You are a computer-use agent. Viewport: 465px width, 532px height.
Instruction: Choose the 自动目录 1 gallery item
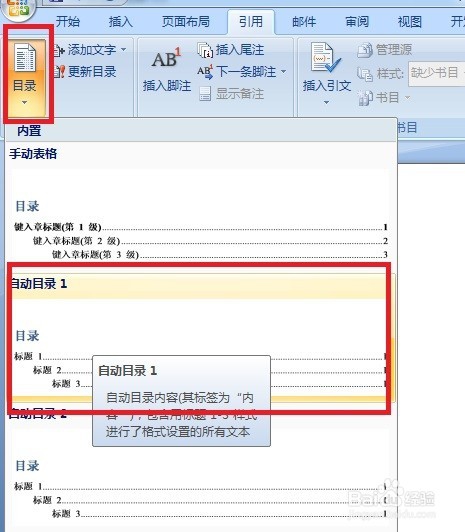click(x=200, y=338)
